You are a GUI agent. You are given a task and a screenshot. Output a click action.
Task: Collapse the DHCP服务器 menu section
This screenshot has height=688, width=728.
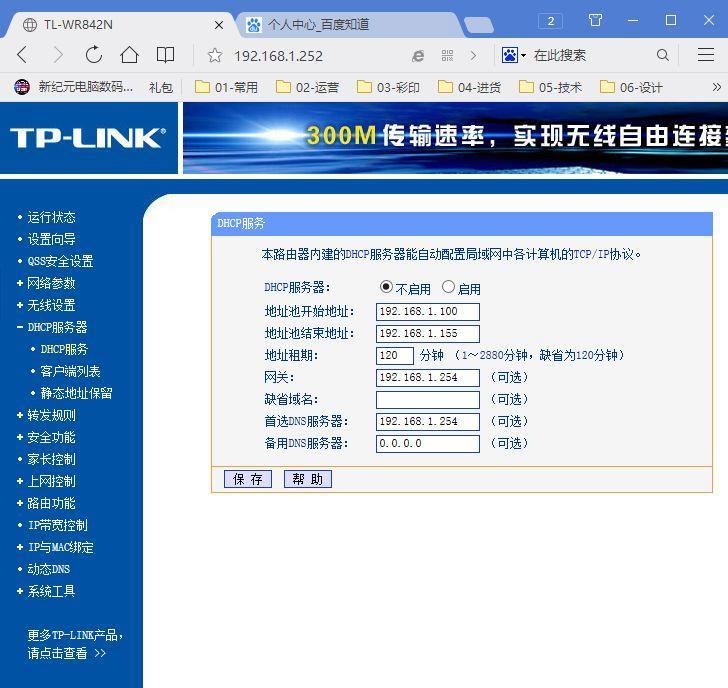[56, 327]
